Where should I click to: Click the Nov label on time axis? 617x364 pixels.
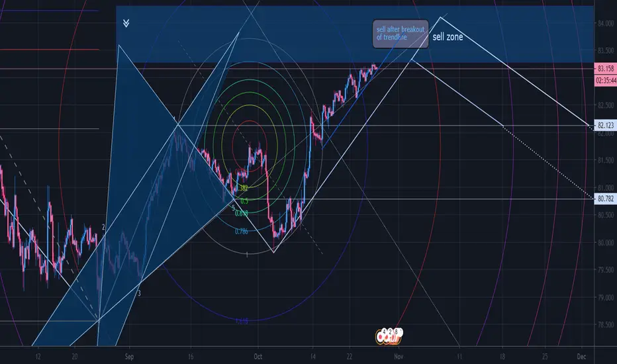[x=399, y=357]
